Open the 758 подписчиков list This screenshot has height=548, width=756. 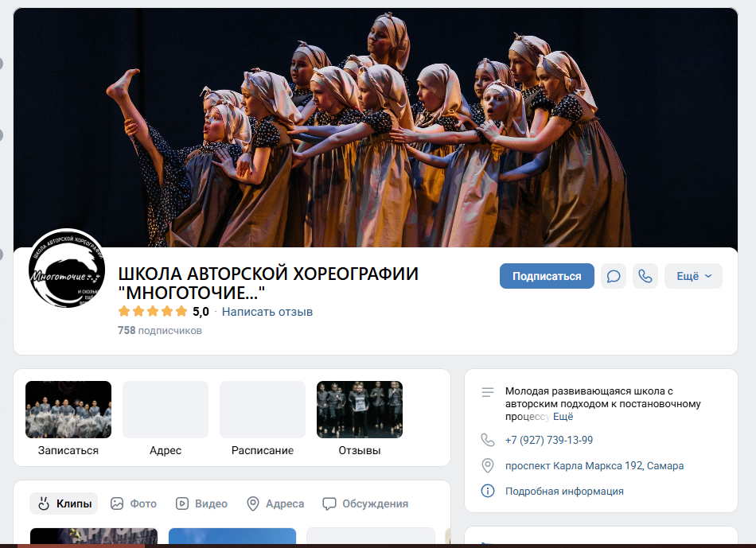(160, 331)
